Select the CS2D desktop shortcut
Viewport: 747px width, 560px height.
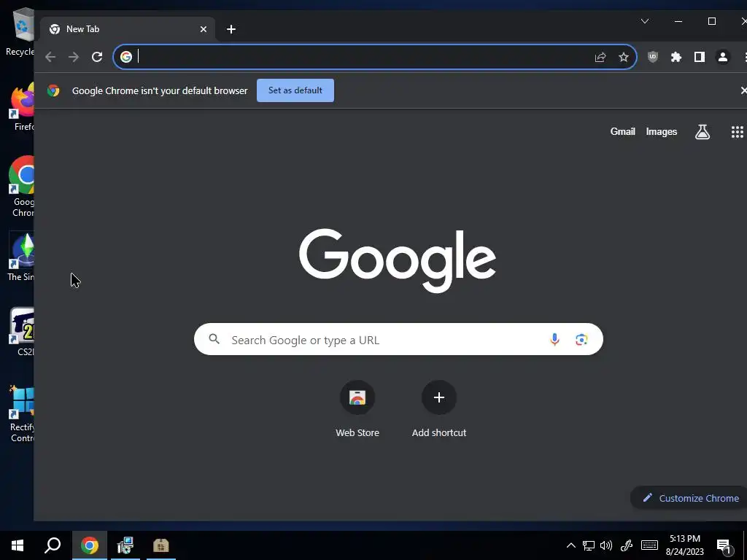[21, 332]
